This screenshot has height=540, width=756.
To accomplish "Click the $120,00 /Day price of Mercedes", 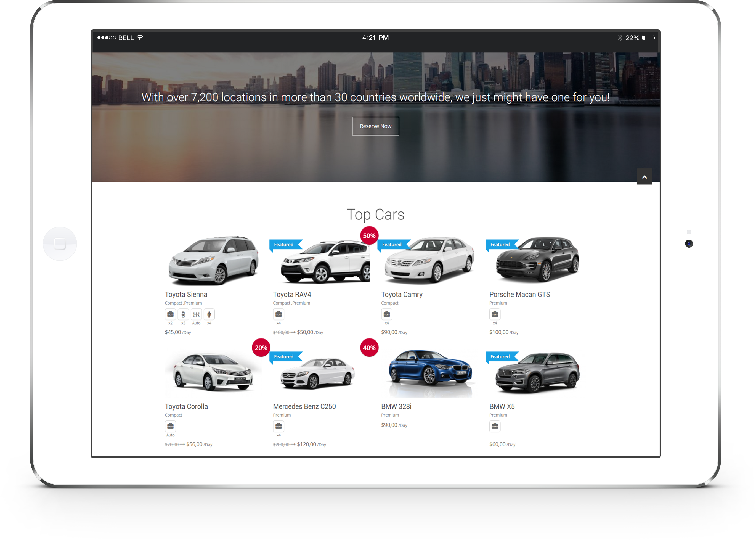I will tap(312, 444).
